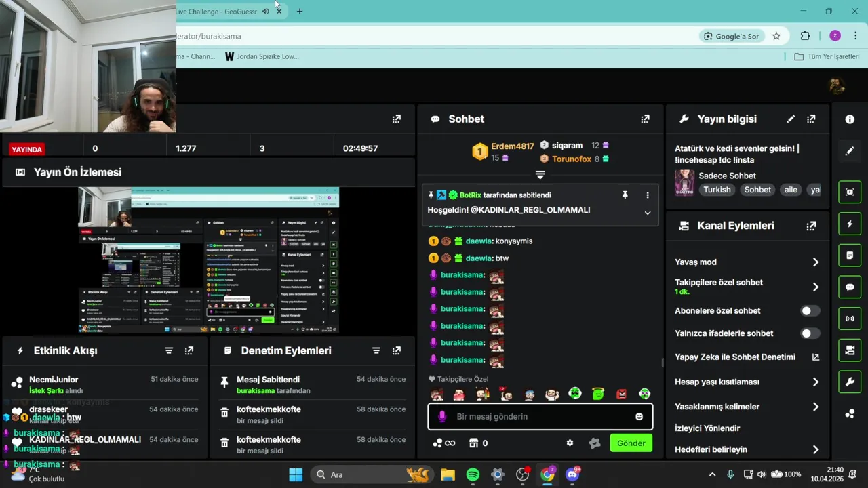This screenshot has height=488, width=868.
Task: Click the red angry face emote
Action: (621, 394)
